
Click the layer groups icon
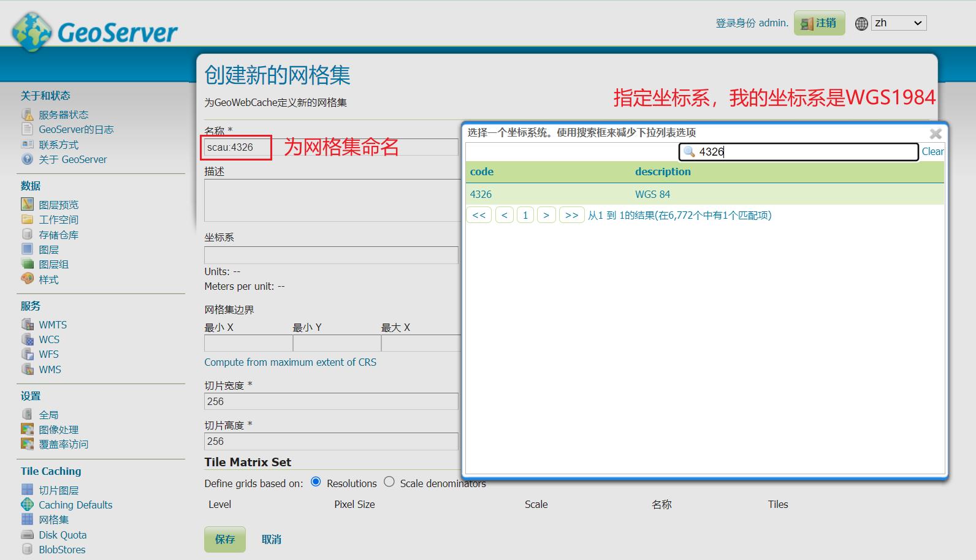point(28,264)
